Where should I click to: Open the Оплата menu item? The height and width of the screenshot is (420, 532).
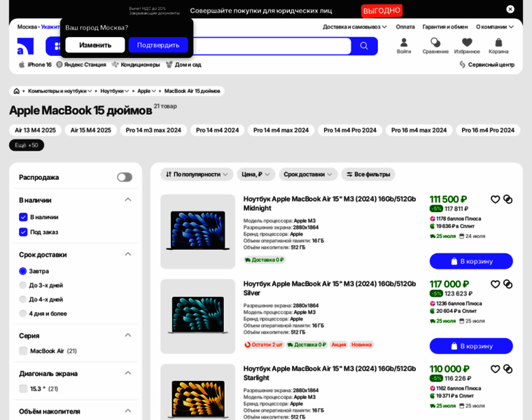click(x=405, y=27)
